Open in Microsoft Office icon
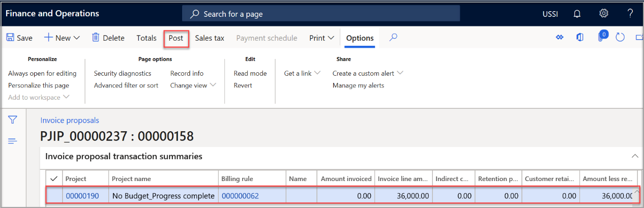This screenshot has width=644, height=208. tap(579, 38)
